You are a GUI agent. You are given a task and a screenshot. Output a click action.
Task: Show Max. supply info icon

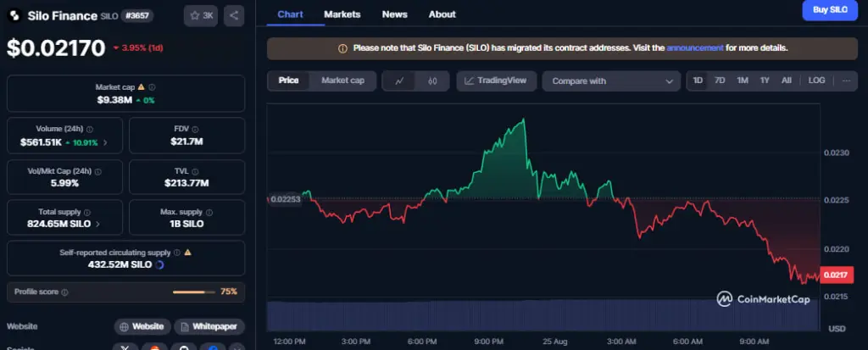click(210, 212)
